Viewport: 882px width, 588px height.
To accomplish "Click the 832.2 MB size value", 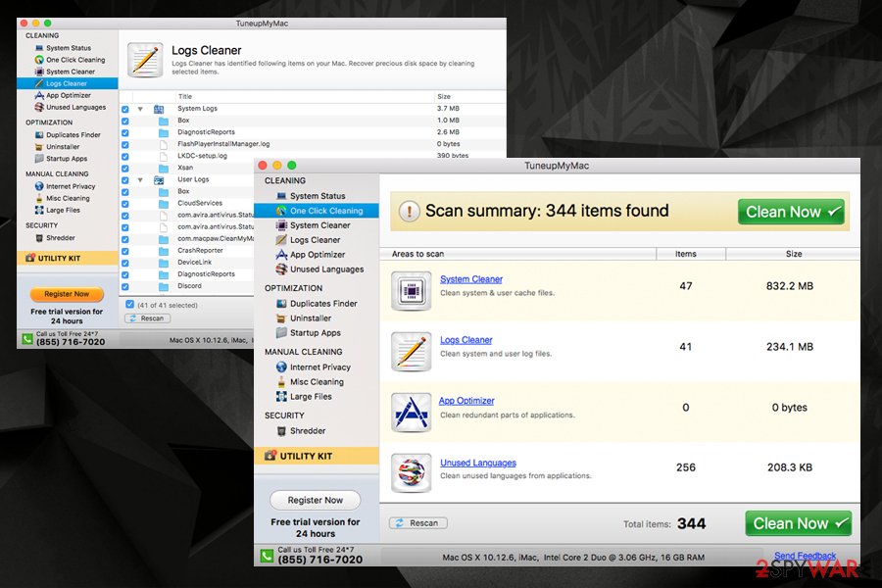I will tap(790, 286).
